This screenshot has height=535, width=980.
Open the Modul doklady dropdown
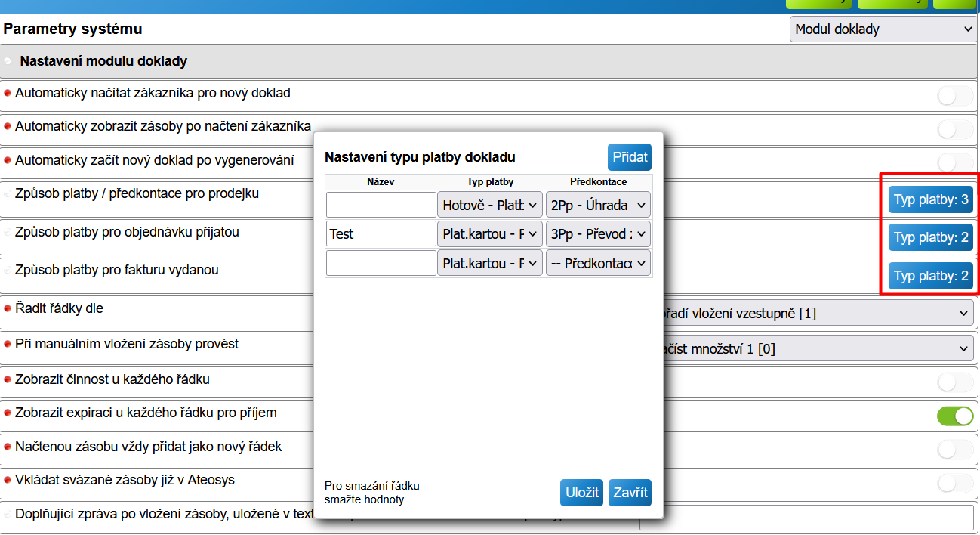pos(883,29)
